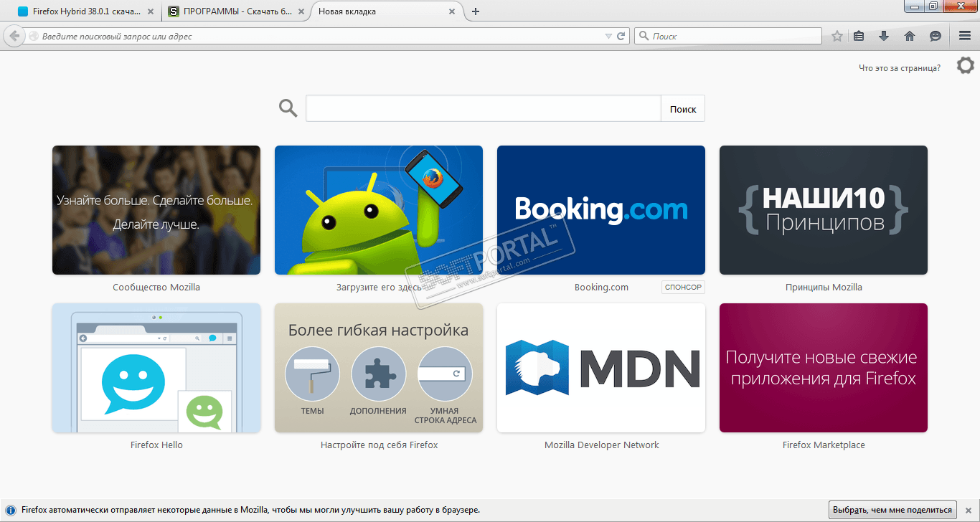Open the Что это за страница? link

[x=900, y=68]
